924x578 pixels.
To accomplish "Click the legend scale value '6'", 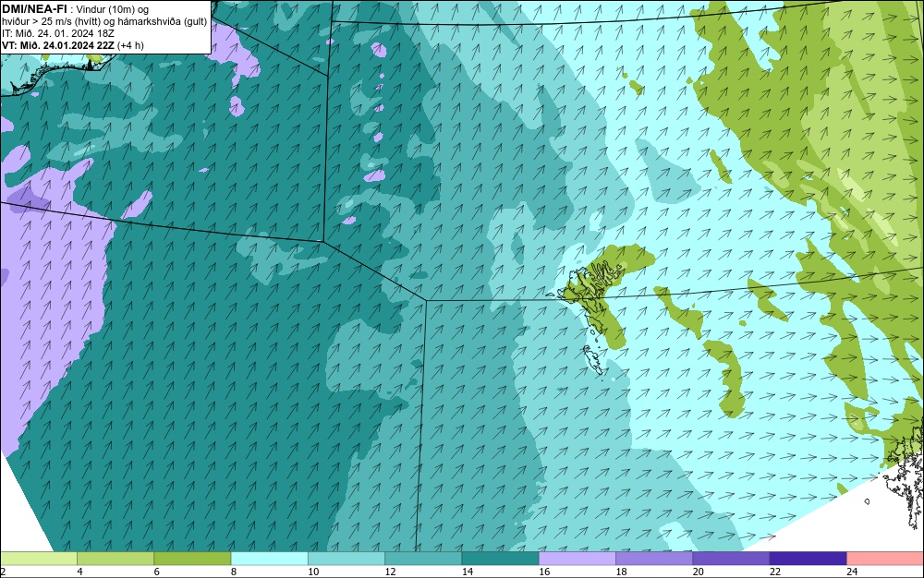I will coord(157,572).
